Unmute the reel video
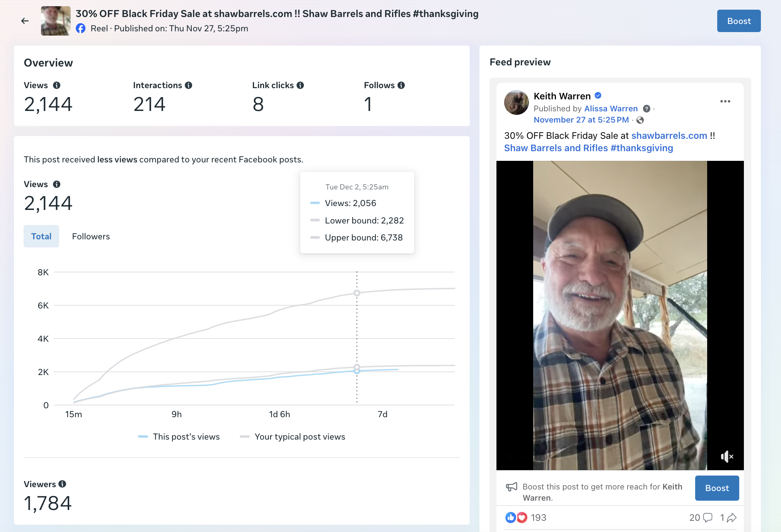Screen dimensions: 781x532 coord(726,457)
